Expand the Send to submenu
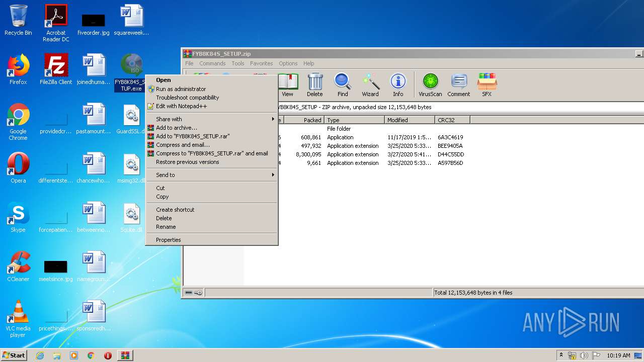This screenshot has width=644, height=362. 211,175
